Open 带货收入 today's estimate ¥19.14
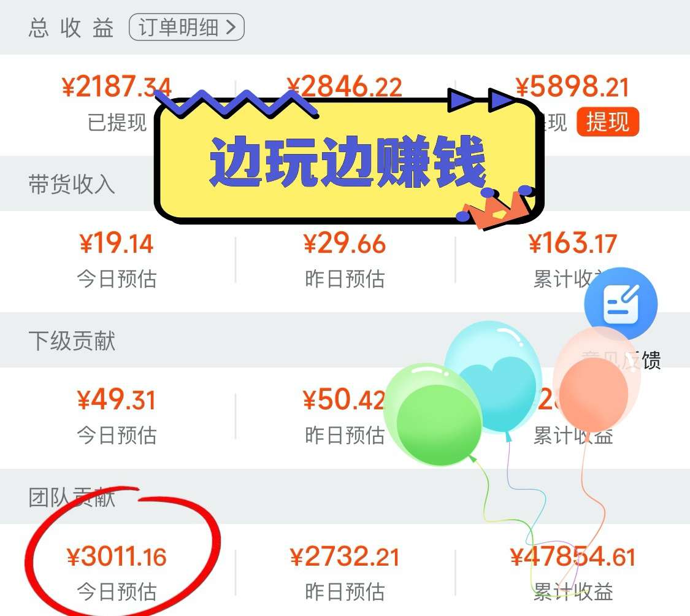This screenshot has height=616, width=690. pyautogui.click(x=117, y=243)
